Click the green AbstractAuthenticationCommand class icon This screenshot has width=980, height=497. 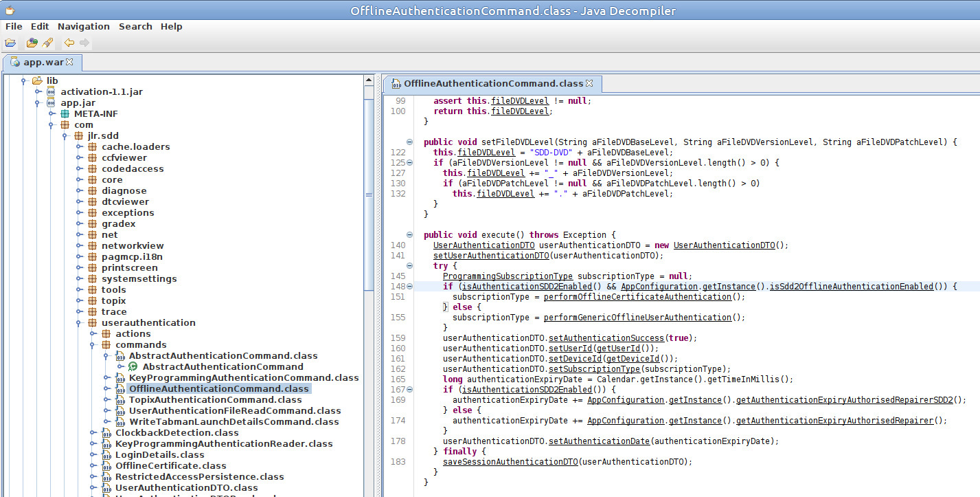(133, 367)
